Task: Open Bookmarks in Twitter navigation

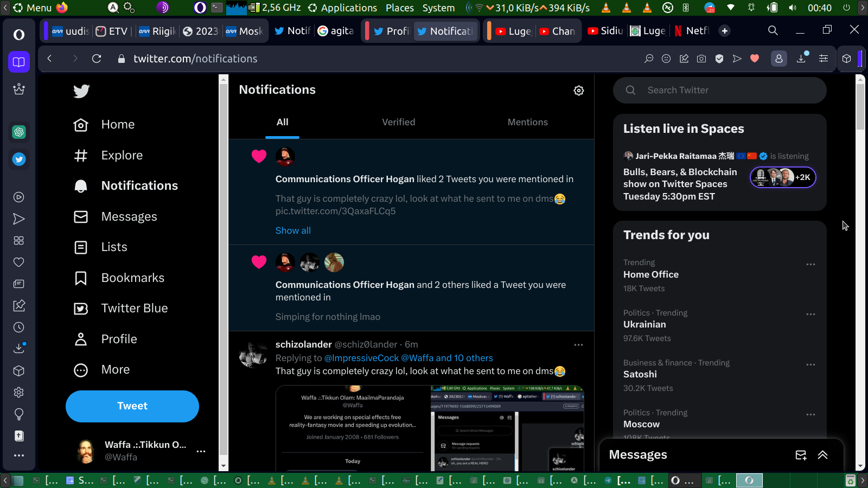Action: pos(119,278)
